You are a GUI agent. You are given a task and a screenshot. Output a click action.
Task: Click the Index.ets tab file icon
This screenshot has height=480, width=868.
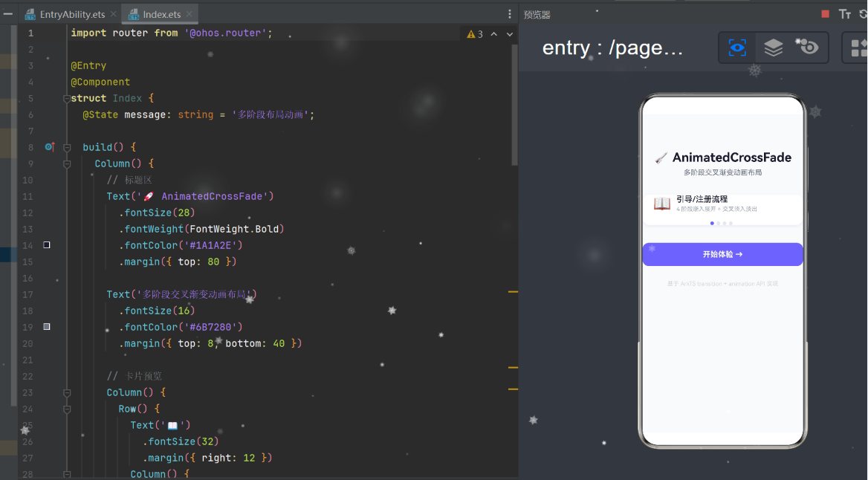point(134,14)
